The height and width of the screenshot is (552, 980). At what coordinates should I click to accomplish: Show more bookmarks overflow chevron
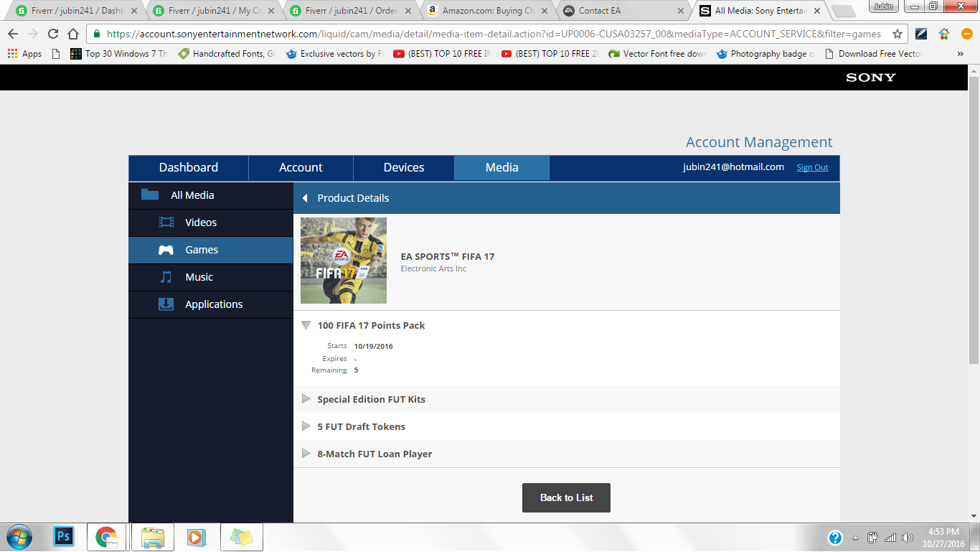click(x=961, y=54)
